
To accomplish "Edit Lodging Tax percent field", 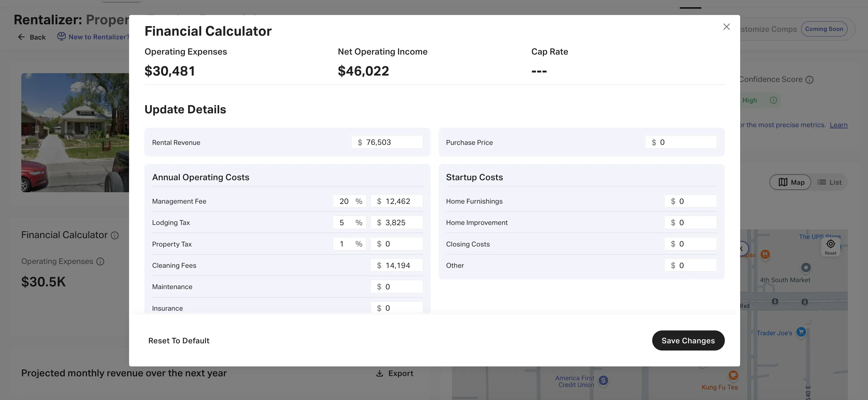I will coord(349,222).
